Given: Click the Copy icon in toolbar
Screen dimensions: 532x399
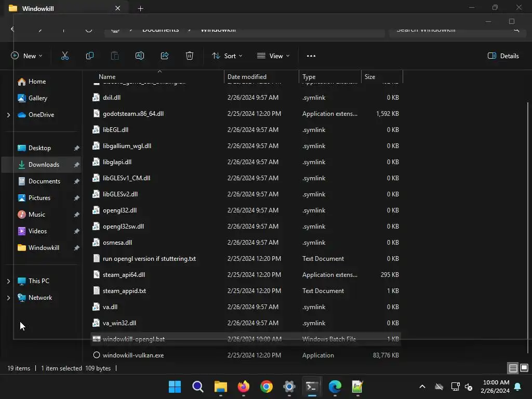Looking at the screenshot, I should point(89,56).
